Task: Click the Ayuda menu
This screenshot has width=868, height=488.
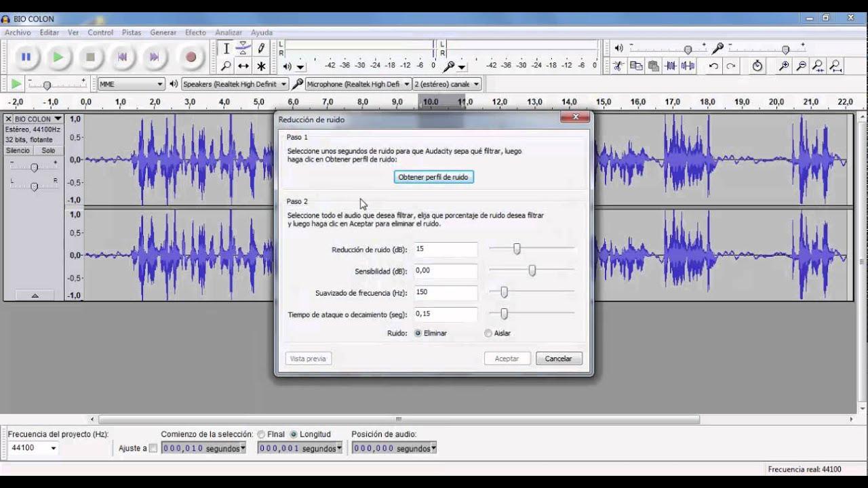Action: (262, 33)
